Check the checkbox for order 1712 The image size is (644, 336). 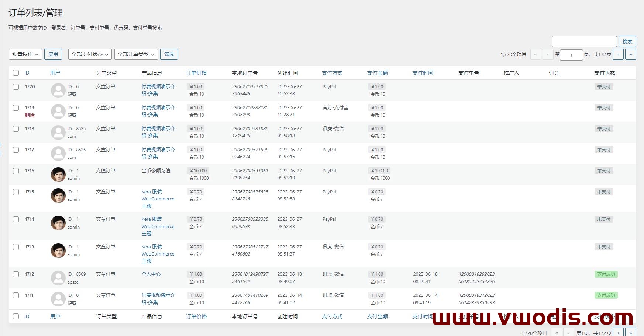[16, 274]
